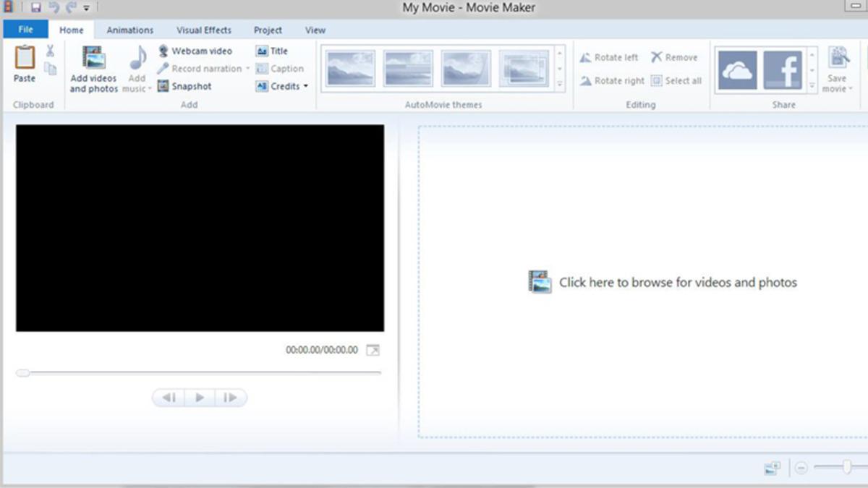Insert a Caption
Viewport: 868px width, 488px height.
click(x=280, y=69)
